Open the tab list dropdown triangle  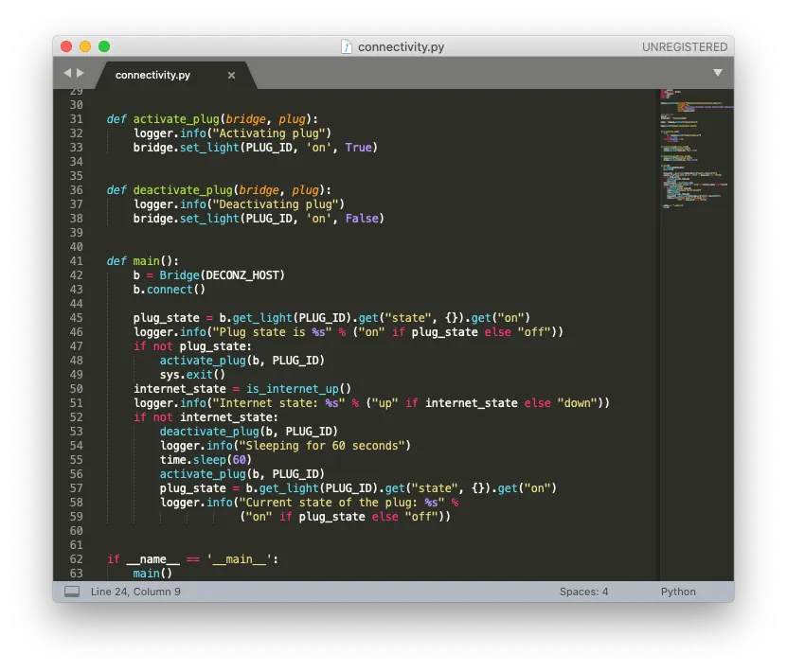click(718, 73)
